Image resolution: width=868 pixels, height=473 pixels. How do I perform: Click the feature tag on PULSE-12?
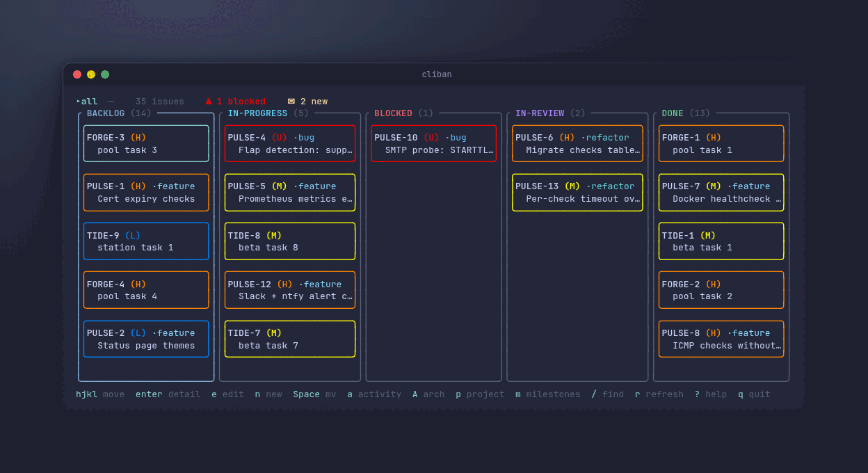tap(320, 284)
